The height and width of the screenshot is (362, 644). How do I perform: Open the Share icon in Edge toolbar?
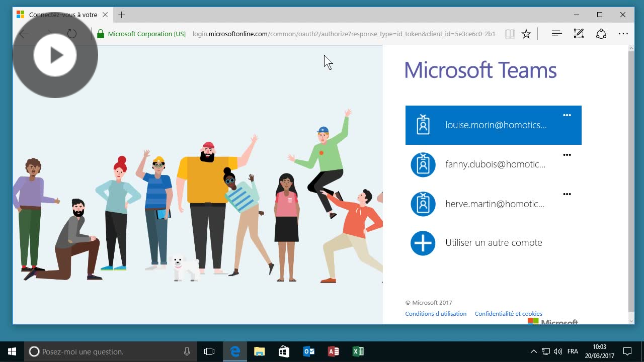(601, 34)
